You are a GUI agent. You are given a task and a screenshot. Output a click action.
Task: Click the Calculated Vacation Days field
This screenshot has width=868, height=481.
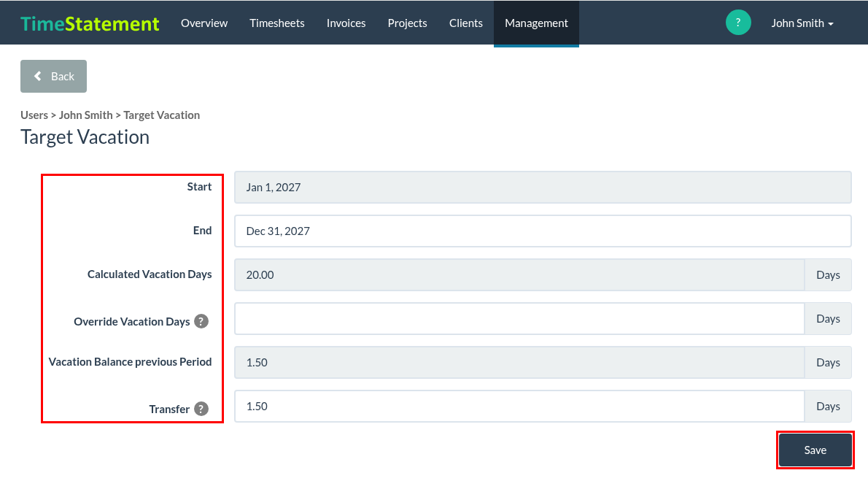(x=519, y=275)
